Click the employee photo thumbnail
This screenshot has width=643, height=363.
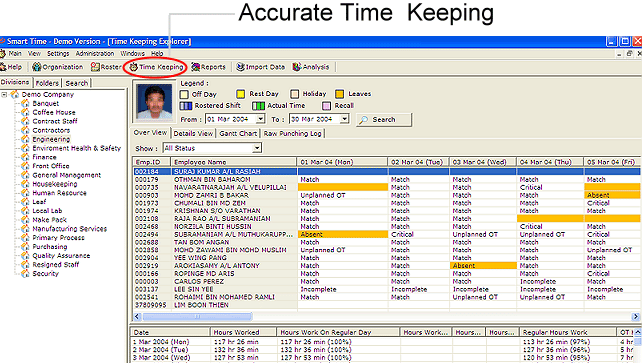coord(154,101)
